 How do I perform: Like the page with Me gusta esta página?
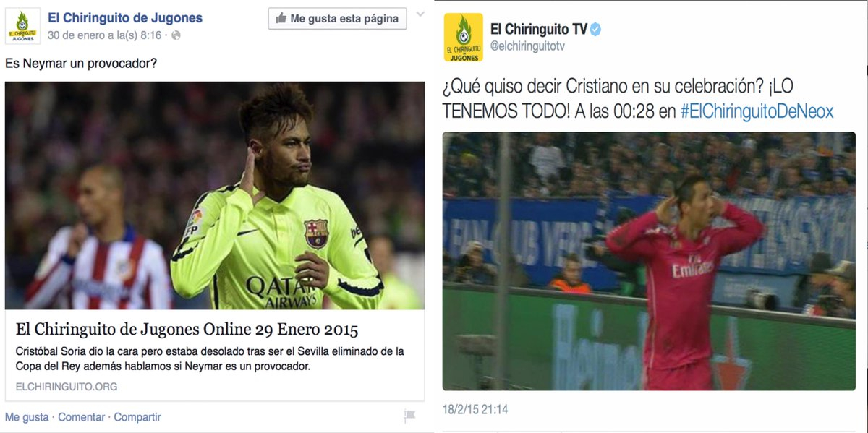[337, 19]
